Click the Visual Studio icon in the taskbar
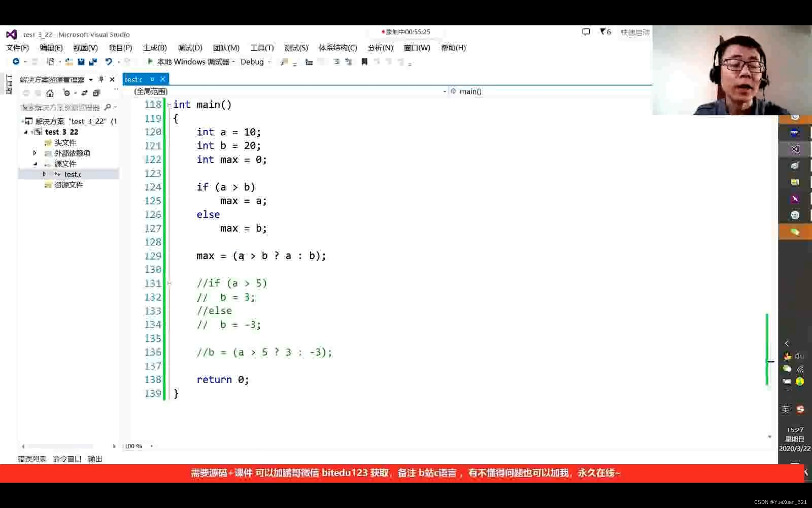 tap(795, 149)
